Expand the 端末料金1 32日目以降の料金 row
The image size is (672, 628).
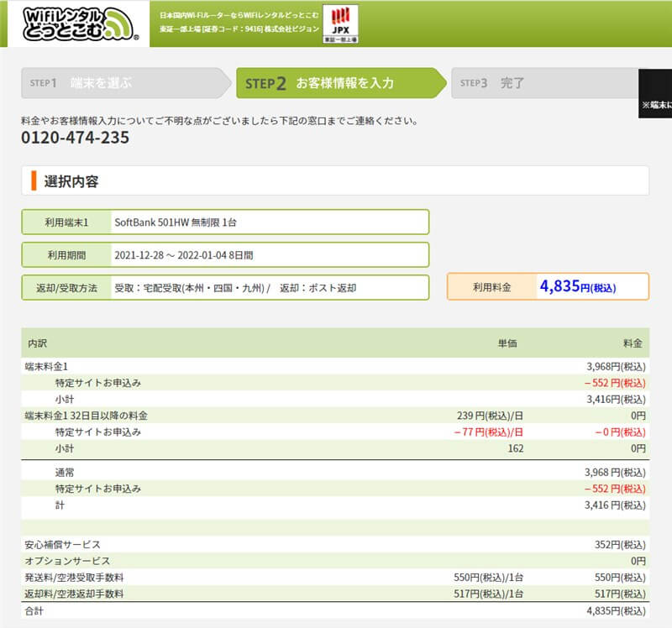pyautogui.click(x=336, y=415)
